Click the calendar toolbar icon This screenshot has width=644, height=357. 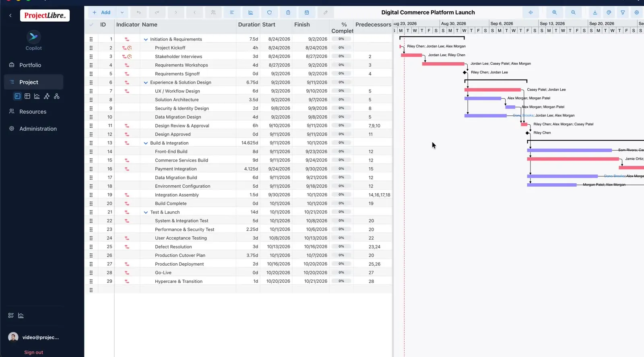307,12
